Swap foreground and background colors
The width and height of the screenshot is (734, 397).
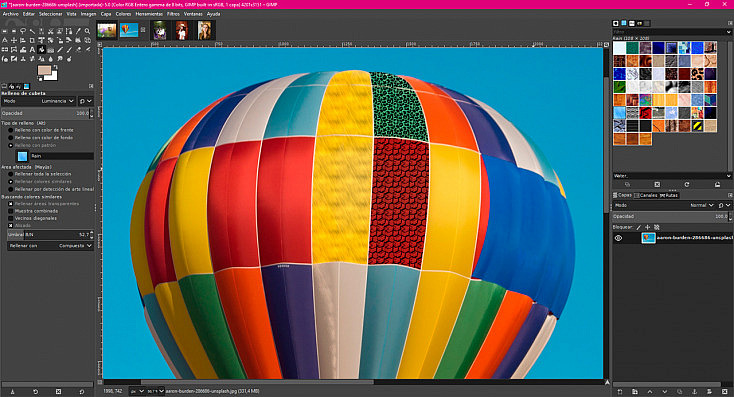click(56, 67)
